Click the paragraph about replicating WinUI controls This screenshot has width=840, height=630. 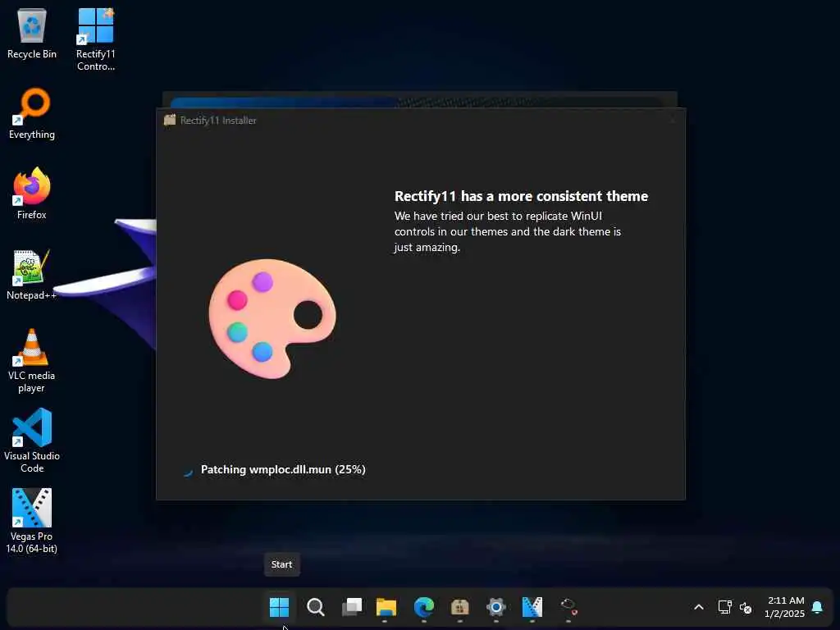pyautogui.click(x=508, y=231)
